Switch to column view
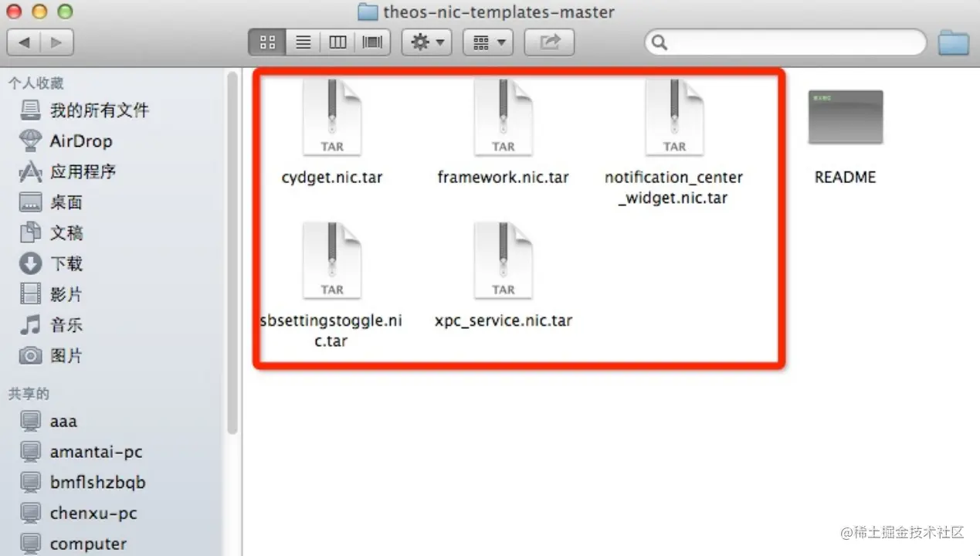Image resolution: width=980 pixels, height=556 pixels. pos(337,42)
